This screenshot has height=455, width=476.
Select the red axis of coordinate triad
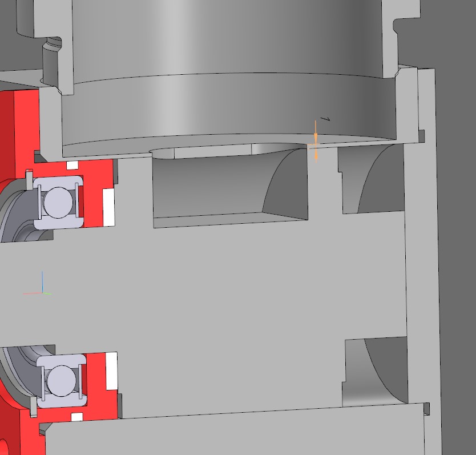coord(31,294)
